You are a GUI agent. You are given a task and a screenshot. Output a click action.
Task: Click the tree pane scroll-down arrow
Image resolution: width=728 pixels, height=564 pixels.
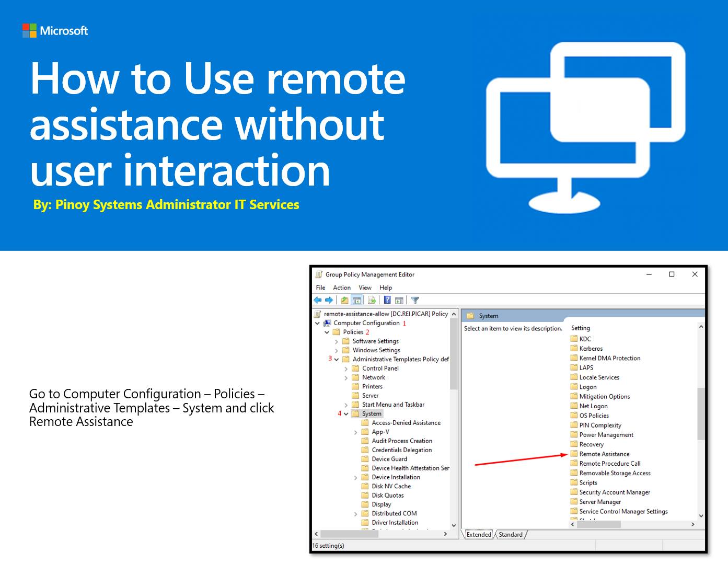tap(454, 525)
